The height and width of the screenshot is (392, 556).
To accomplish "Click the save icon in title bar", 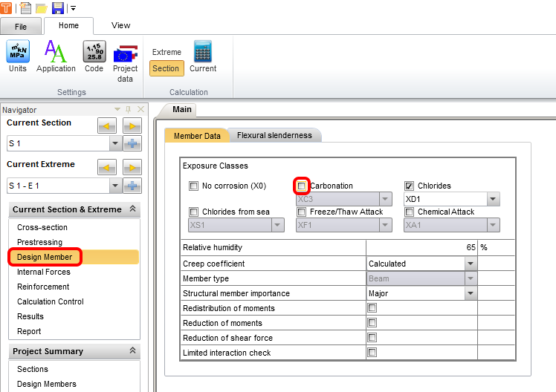I will [x=57, y=8].
